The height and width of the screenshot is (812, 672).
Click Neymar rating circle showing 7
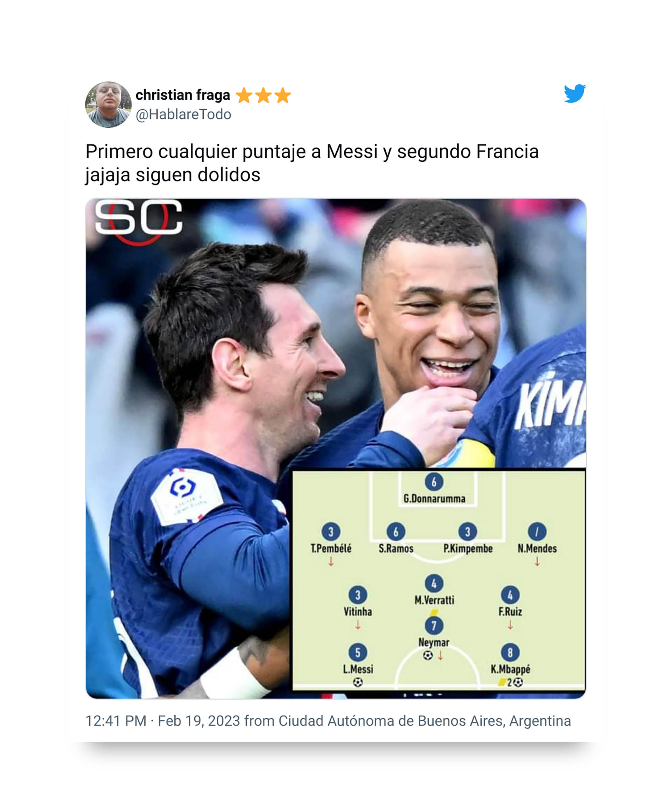point(434,626)
